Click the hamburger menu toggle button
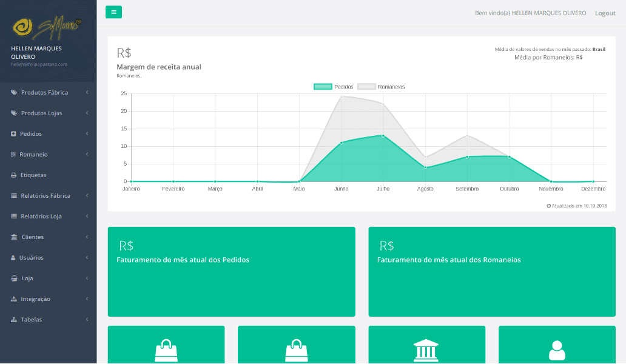This screenshot has width=626, height=364. [113, 12]
